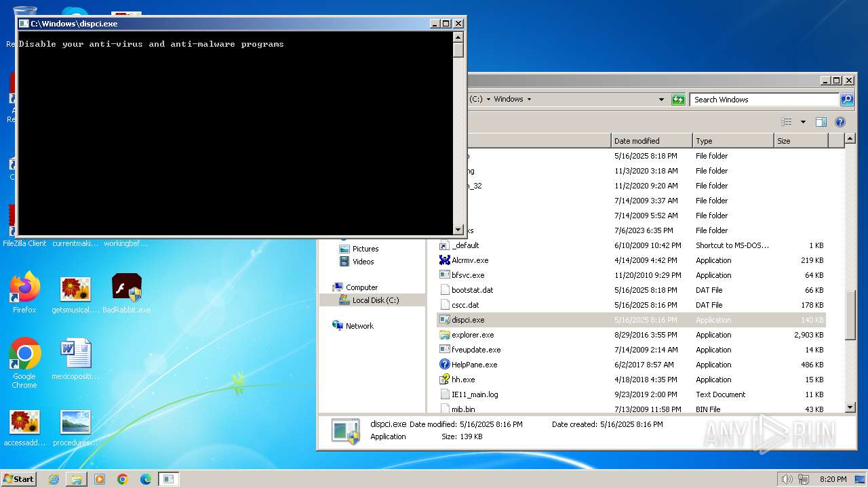
Task: Open Videos library in navigation pane
Action: click(x=363, y=262)
